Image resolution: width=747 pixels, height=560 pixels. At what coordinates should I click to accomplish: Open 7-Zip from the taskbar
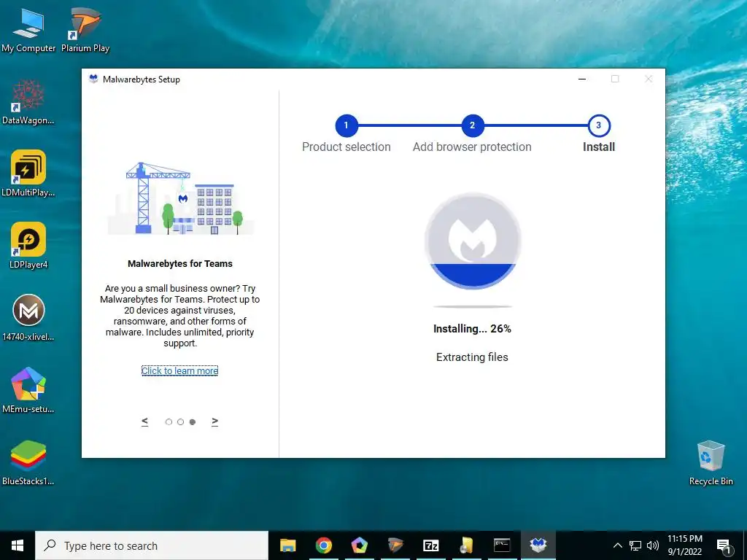point(430,545)
